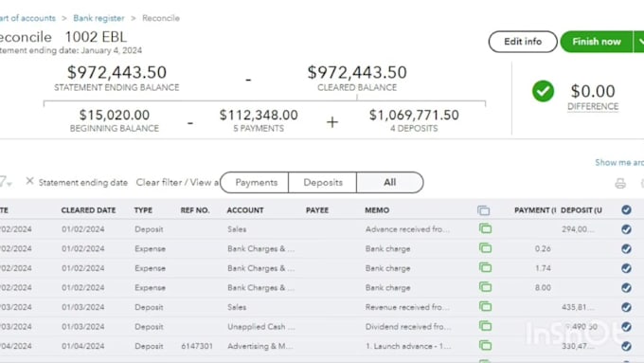The width and height of the screenshot is (644, 363).
Task: Toggle the select-all cleared checkmark in header
Action: (x=626, y=210)
